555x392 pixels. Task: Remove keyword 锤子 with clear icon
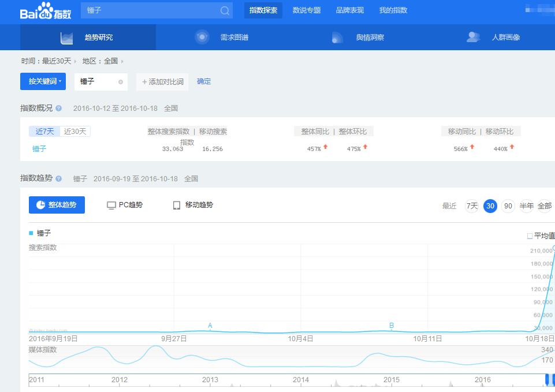(121, 82)
